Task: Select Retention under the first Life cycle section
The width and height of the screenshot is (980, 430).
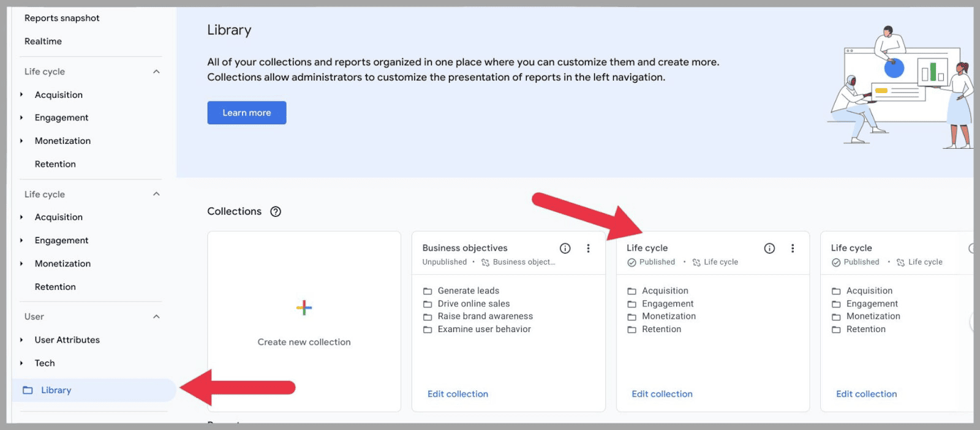Action: click(x=55, y=164)
